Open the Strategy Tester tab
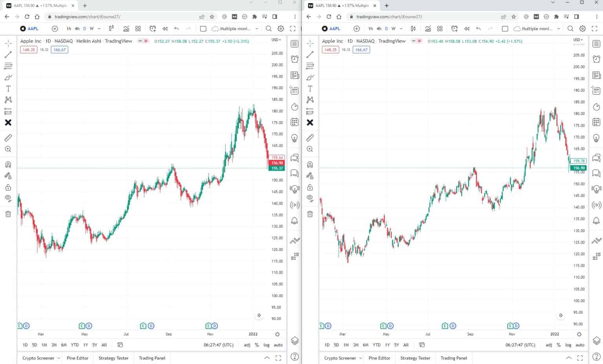This screenshot has width=603, height=364. (x=113, y=358)
